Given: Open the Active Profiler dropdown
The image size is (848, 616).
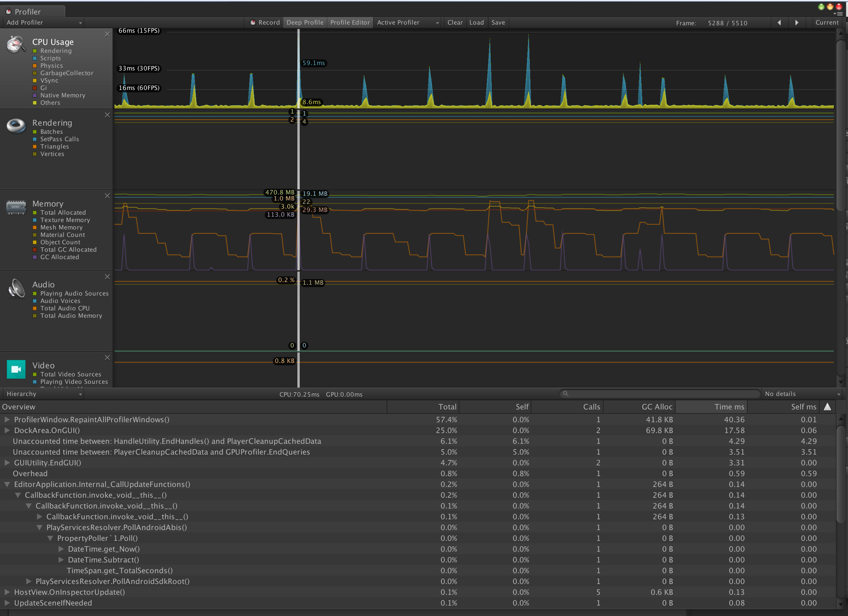Looking at the screenshot, I should click(x=407, y=23).
